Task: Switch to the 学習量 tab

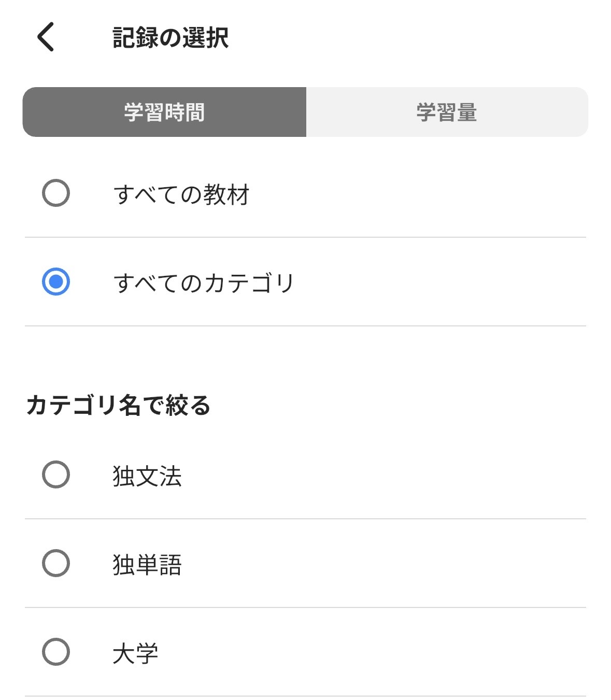Action: point(447,112)
